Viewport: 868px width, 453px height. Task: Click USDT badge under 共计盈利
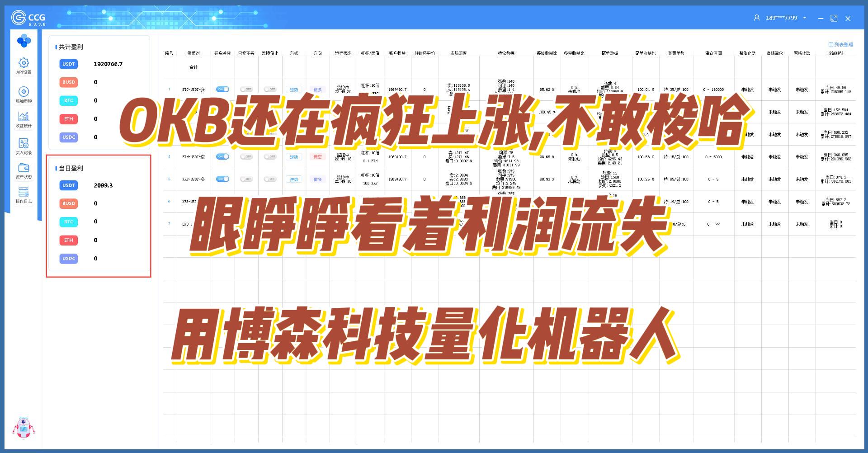click(69, 64)
